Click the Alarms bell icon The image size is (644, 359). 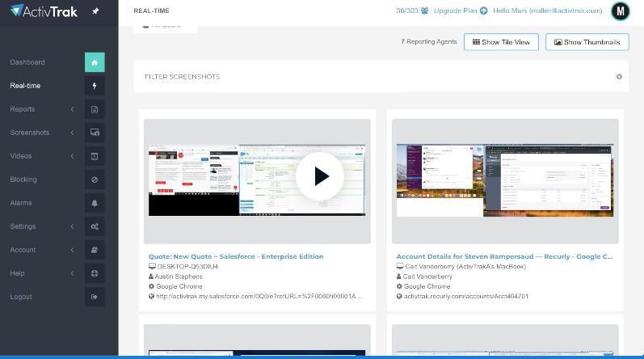click(x=95, y=203)
